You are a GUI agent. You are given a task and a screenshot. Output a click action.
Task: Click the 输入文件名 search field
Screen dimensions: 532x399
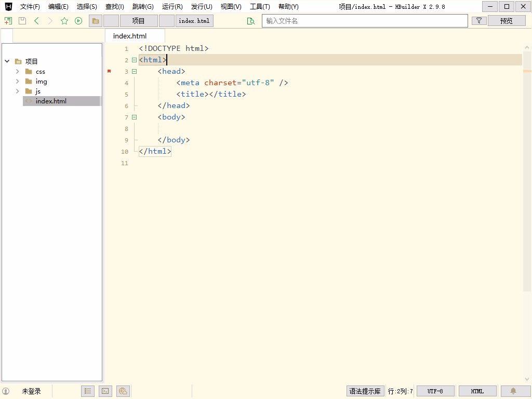point(365,21)
